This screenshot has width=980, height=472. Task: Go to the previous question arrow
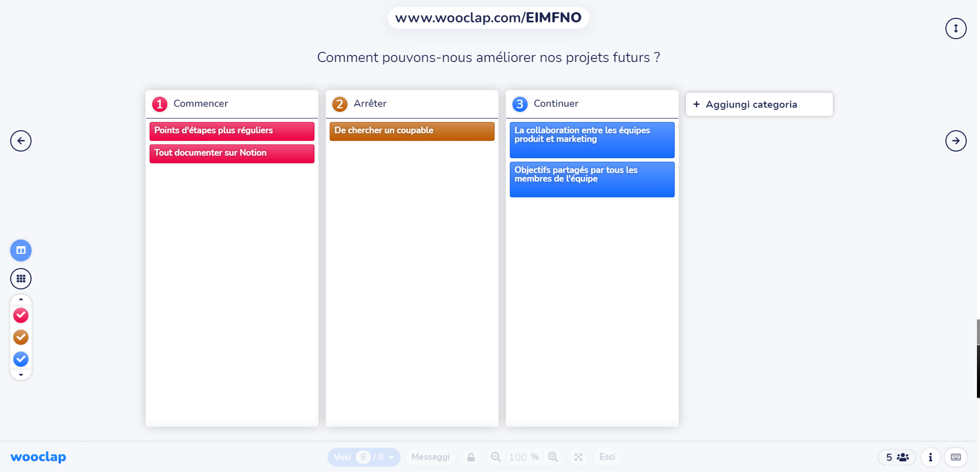point(21,141)
